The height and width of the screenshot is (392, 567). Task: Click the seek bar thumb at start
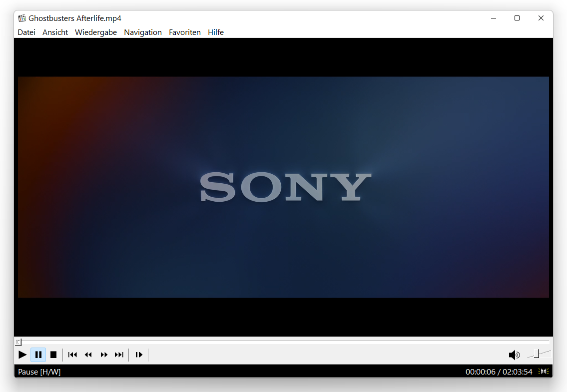pos(18,342)
